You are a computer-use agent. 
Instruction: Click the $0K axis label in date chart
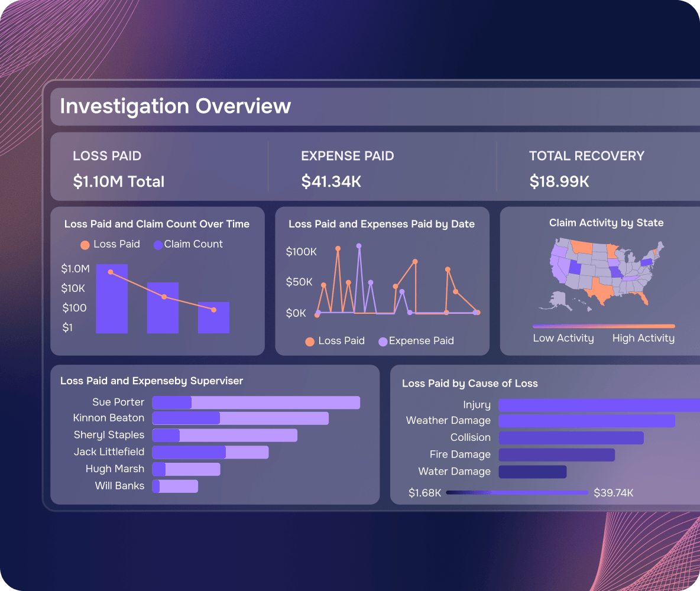[296, 313]
